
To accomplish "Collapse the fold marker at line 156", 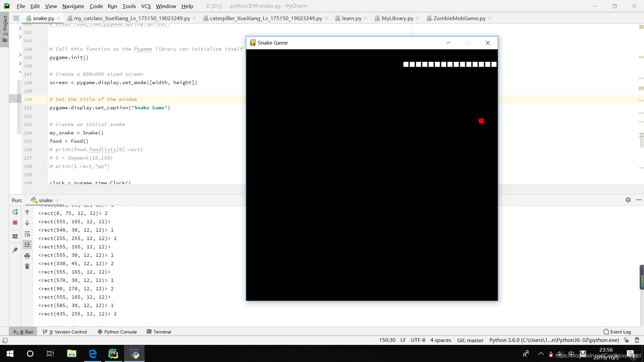I will 47,149.
